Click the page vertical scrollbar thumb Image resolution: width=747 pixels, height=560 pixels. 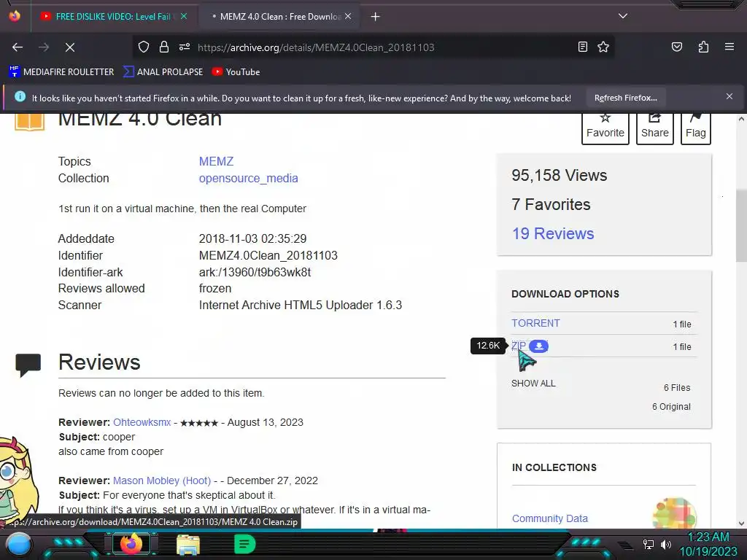pyautogui.click(x=741, y=225)
